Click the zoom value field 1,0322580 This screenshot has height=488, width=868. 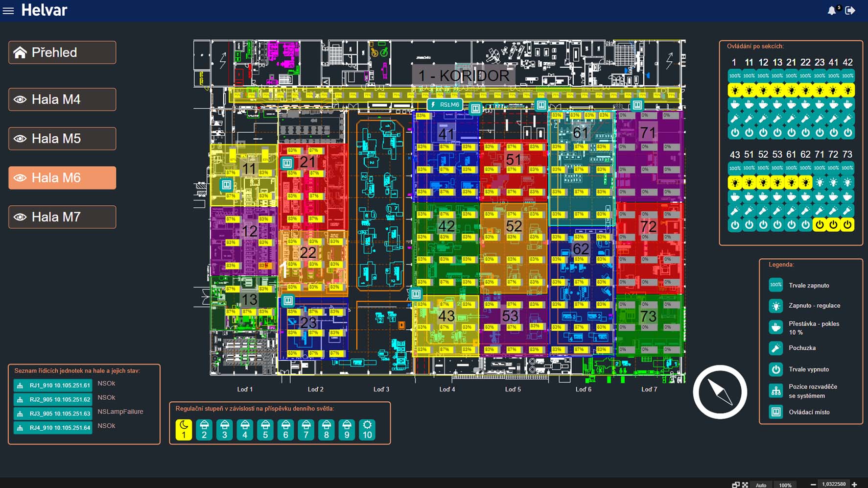pyautogui.click(x=834, y=484)
